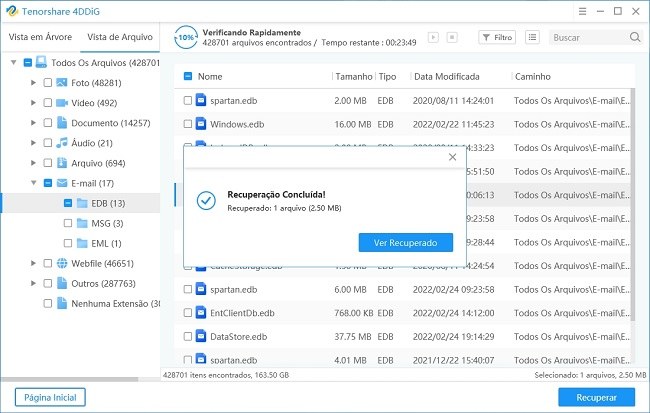This screenshot has width=650, height=413.
Task: Sort by the Tipo column header
Action: click(387, 76)
